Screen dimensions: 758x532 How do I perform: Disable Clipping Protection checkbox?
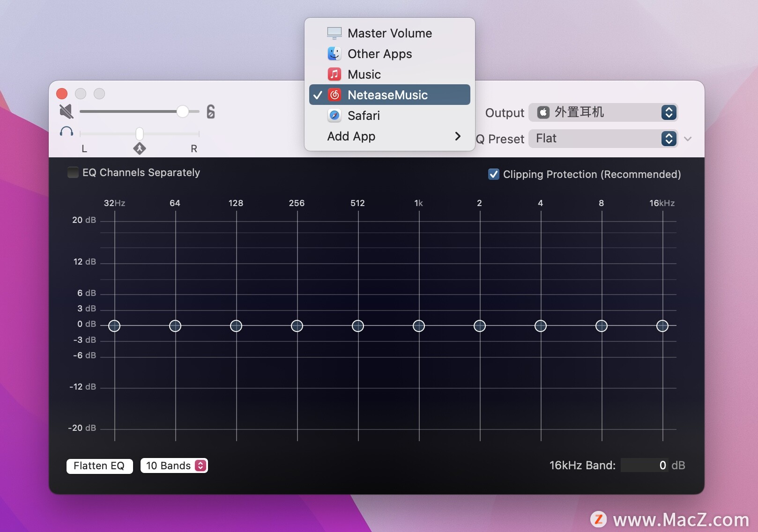(x=494, y=174)
